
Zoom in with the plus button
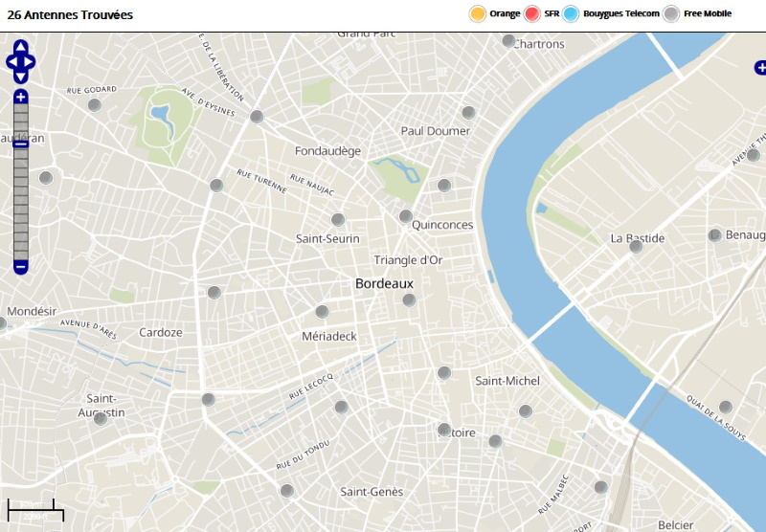coord(21,97)
